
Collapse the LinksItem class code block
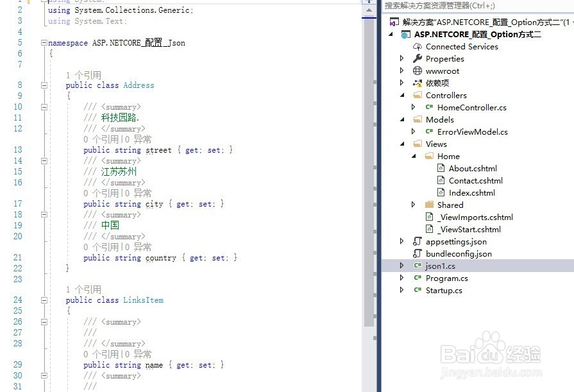tap(44, 300)
